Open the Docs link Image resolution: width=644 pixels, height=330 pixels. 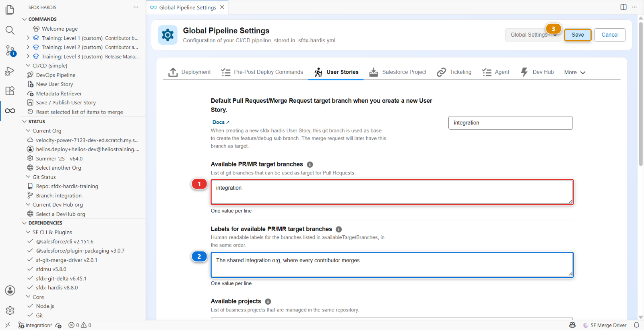(x=221, y=122)
